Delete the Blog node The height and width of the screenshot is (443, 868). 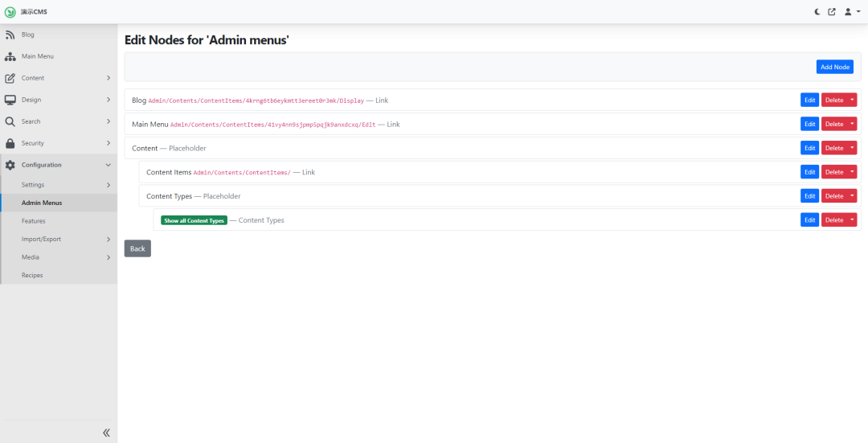pyautogui.click(x=834, y=100)
